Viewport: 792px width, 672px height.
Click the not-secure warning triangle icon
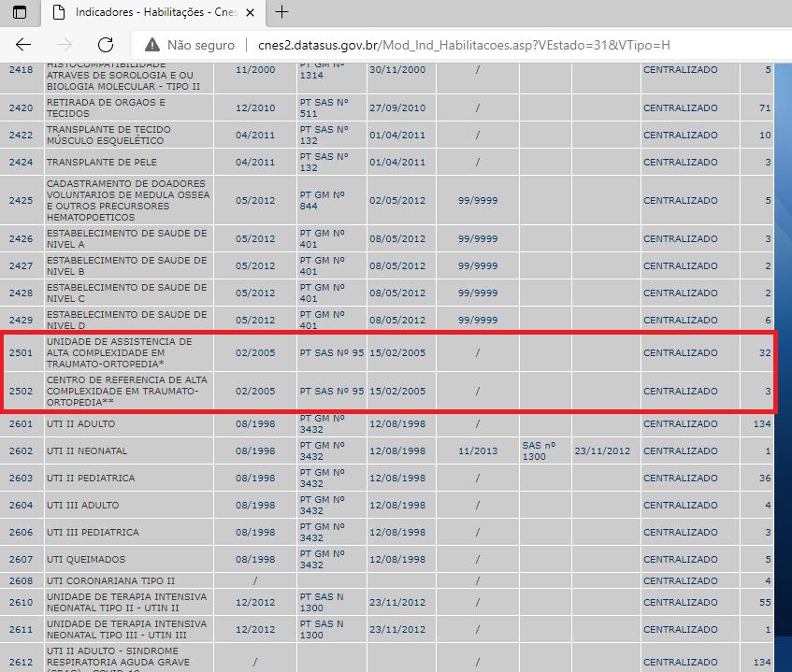click(x=152, y=45)
